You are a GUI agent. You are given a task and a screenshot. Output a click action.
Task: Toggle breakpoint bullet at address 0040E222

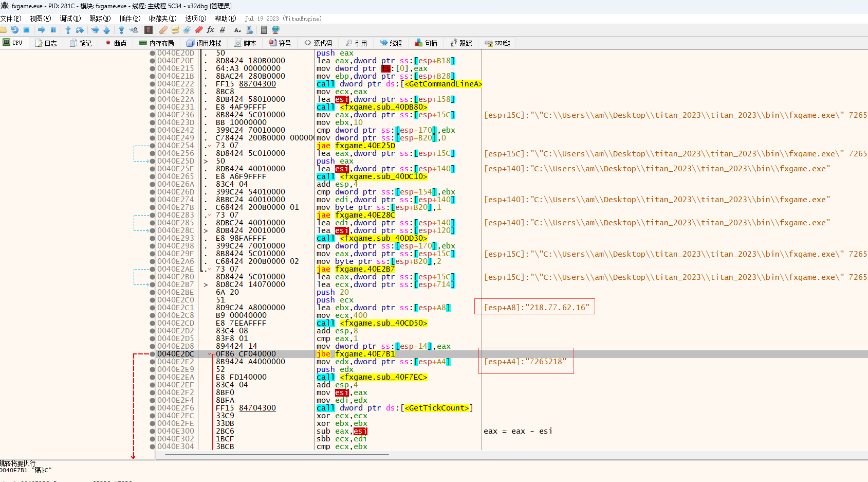point(152,84)
